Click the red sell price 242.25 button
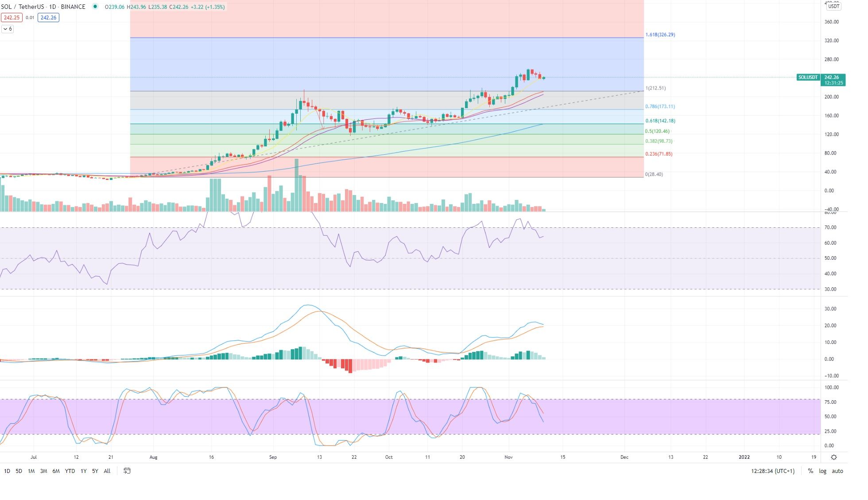The height and width of the screenshot is (500, 868). point(11,18)
